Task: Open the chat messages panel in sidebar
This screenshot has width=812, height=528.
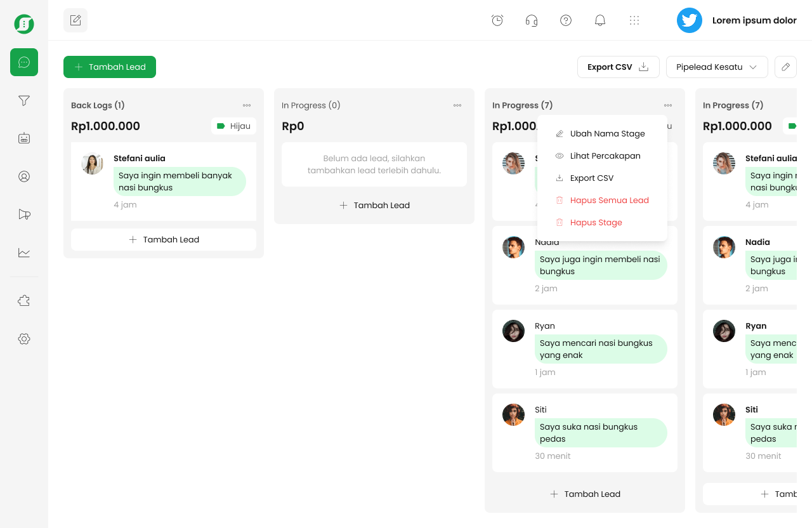Action: 23,62
